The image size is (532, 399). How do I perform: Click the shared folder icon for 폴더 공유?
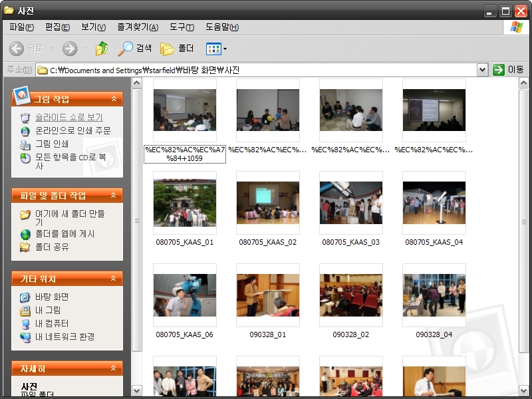[x=25, y=247]
